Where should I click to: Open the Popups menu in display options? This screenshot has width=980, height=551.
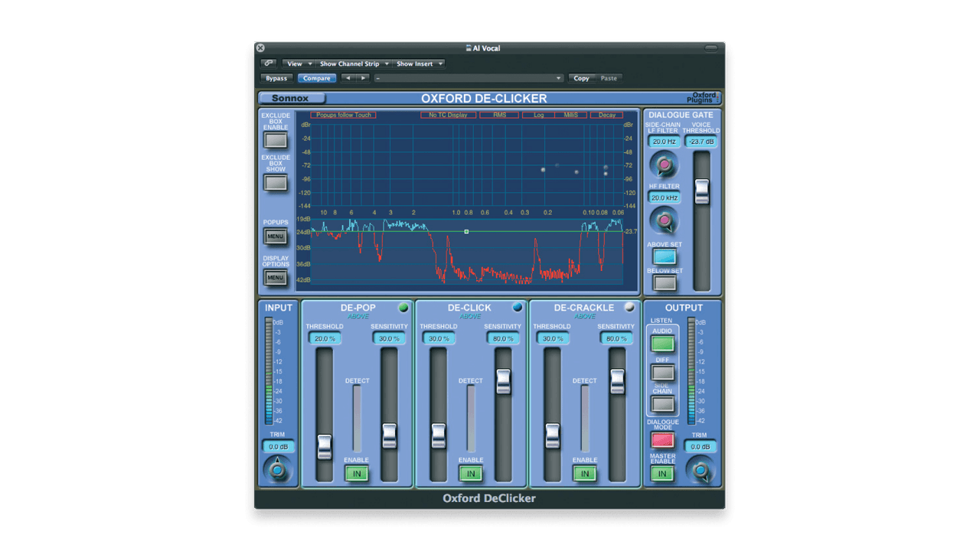point(275,236)
